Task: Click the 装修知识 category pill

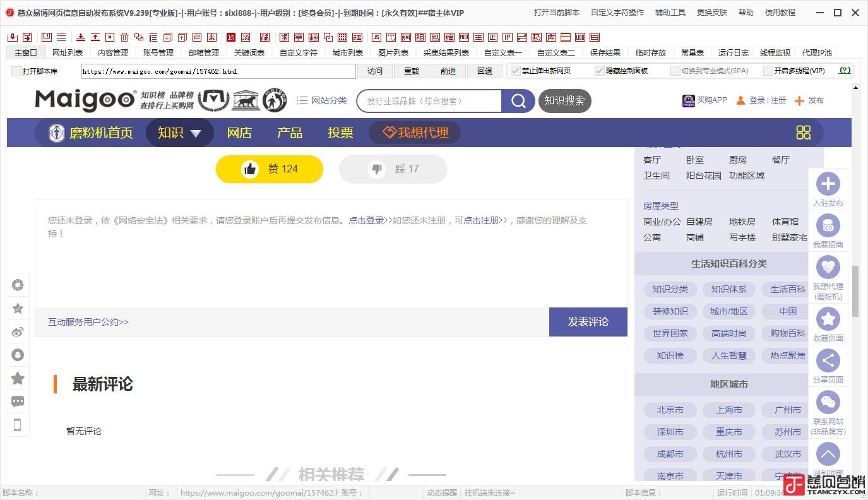Action: pyautogui.click(x=670, y=311)
